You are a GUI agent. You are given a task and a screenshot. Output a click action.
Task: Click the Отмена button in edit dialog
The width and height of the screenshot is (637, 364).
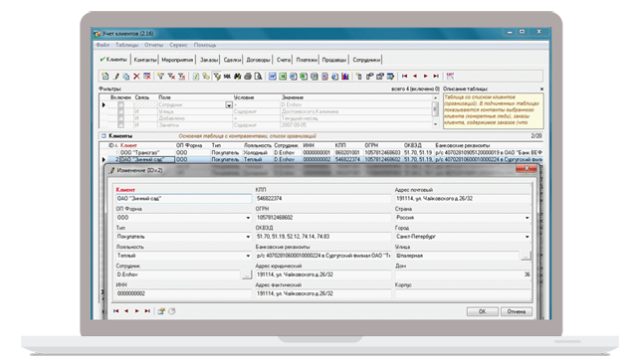516,311
